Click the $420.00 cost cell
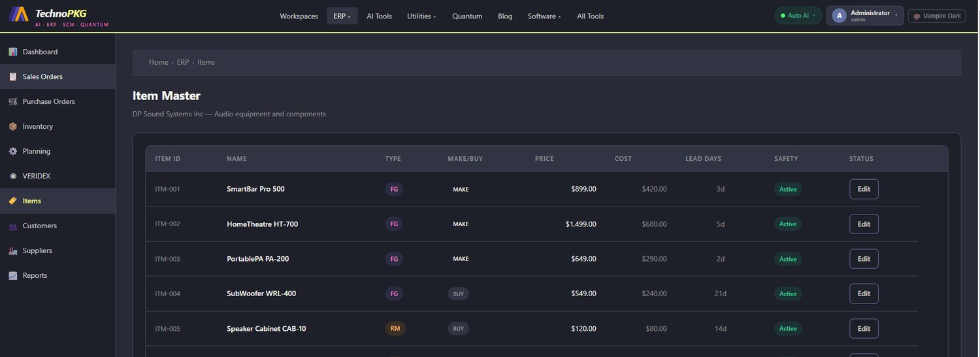The height and width of the screenshot is (357, 980). pyautogui.click(x=654, y=189)
